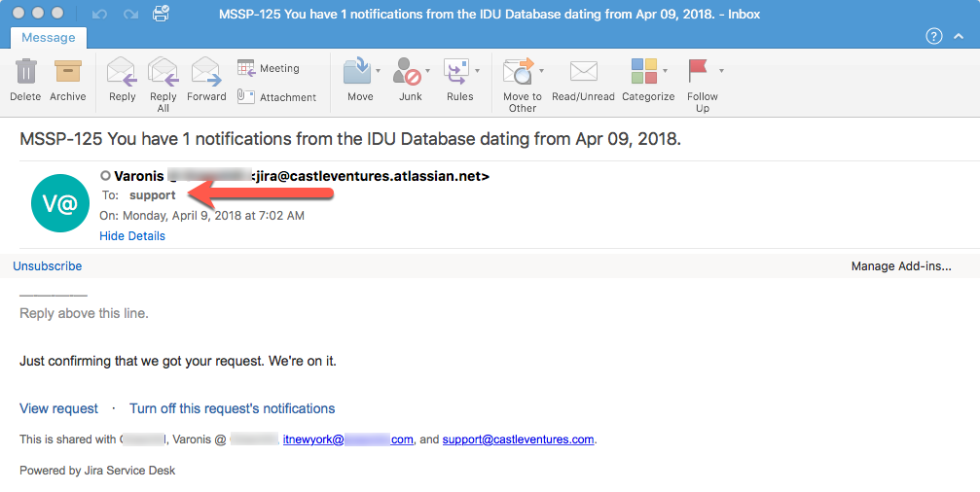Open the Categorize colored squares icon
This screenshot has width=980, height=492.
click(644, 71)
